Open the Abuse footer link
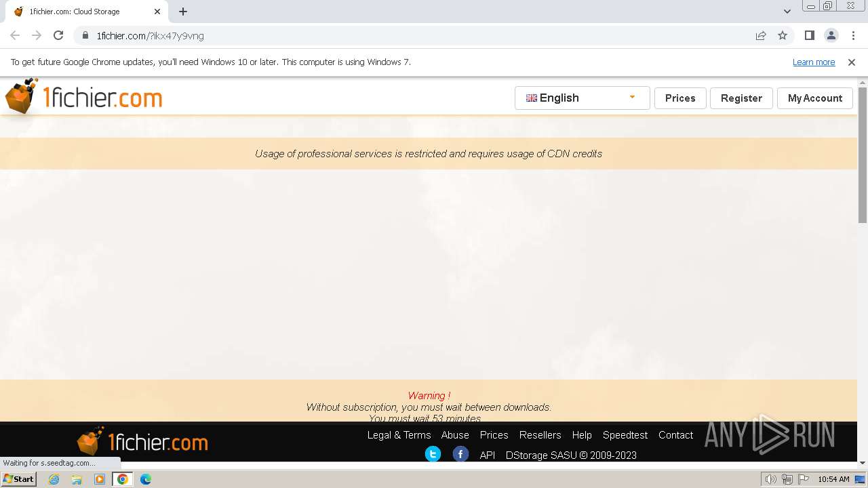The image size is (868, 488). pyautogui.click(x=455, y=435)
